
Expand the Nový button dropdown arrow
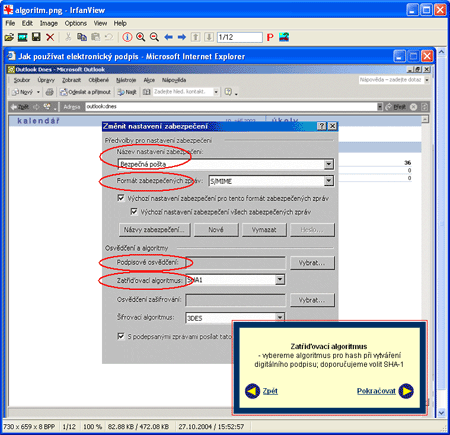click(x=38, y=92)
